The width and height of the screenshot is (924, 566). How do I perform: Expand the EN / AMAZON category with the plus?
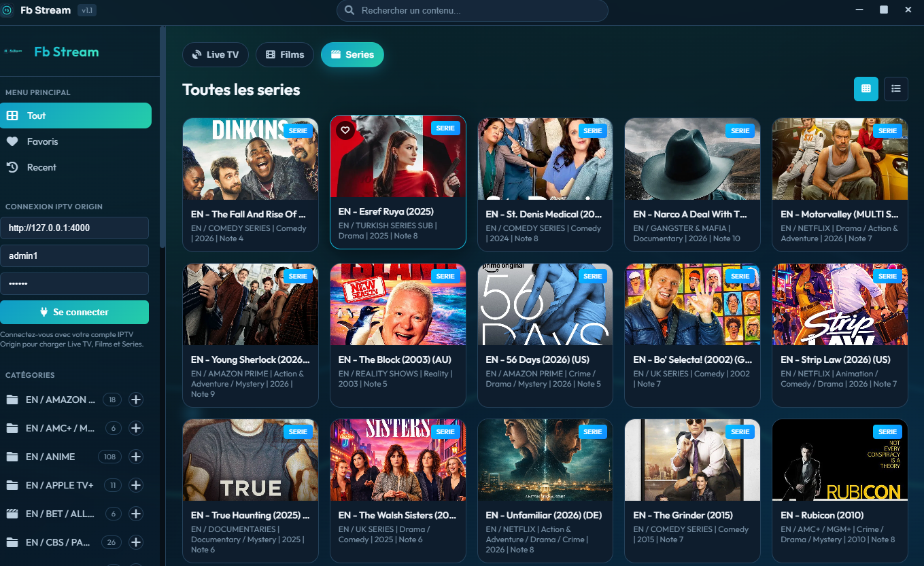[x=135, y=400]
